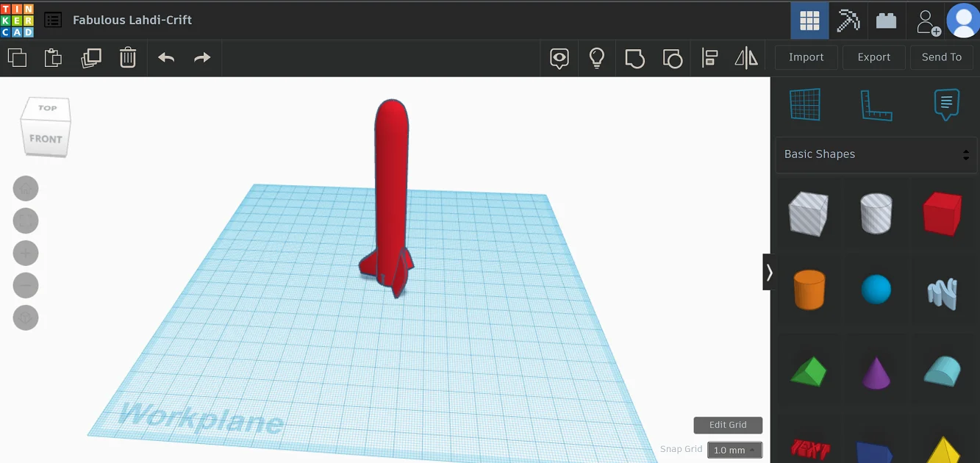The width and height of the screenshot is (980, 463).
Task: Click the Tinkercad logo
Action: point(17,20)
